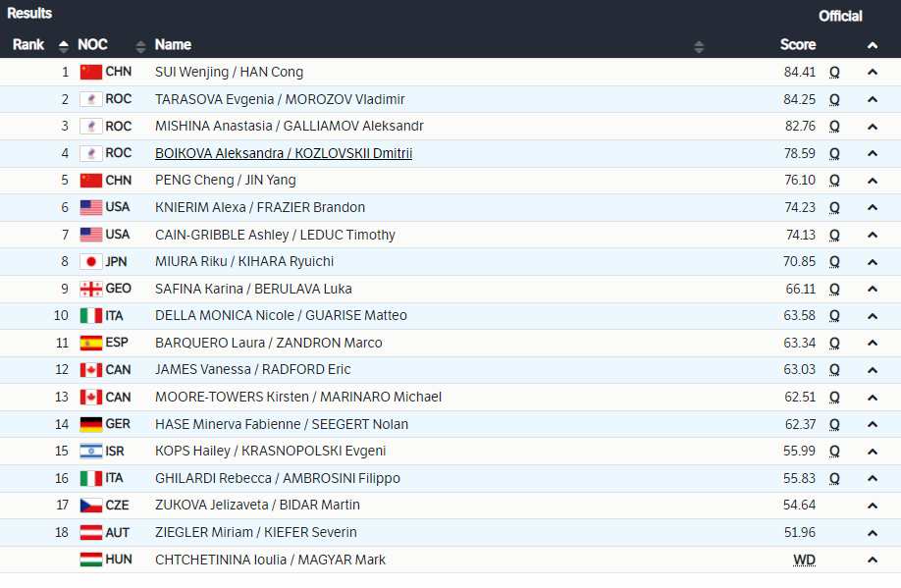The width and height of the screenshot is (901, 588).
Task: Click the WD status for Hungary pair
Action: (804, 560)
